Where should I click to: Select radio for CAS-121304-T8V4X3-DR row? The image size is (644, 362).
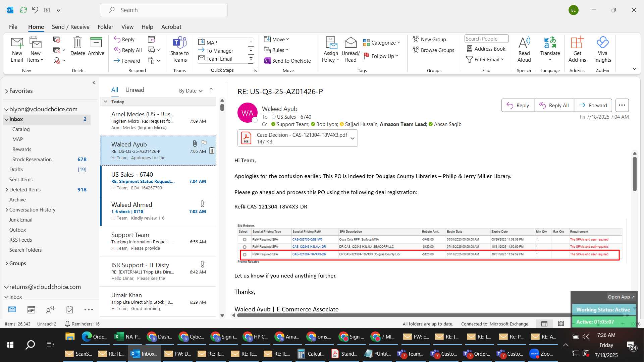click(245, 254)
